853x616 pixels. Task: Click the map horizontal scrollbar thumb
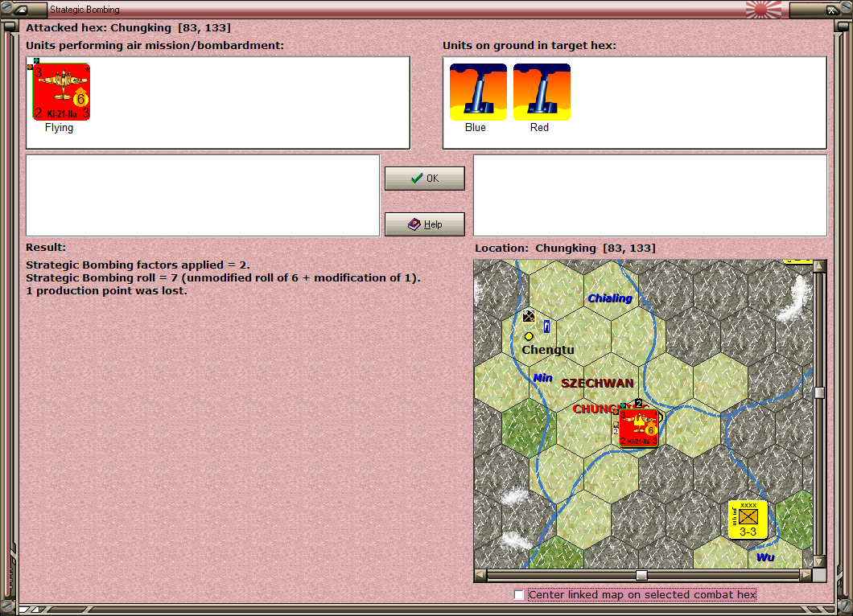pos(642,575)
